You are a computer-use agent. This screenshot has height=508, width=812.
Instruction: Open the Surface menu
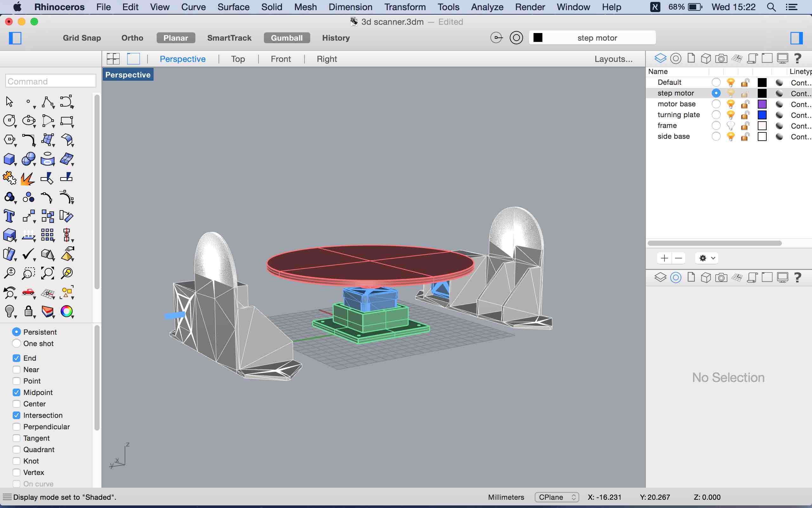click(x=233, y=7)
